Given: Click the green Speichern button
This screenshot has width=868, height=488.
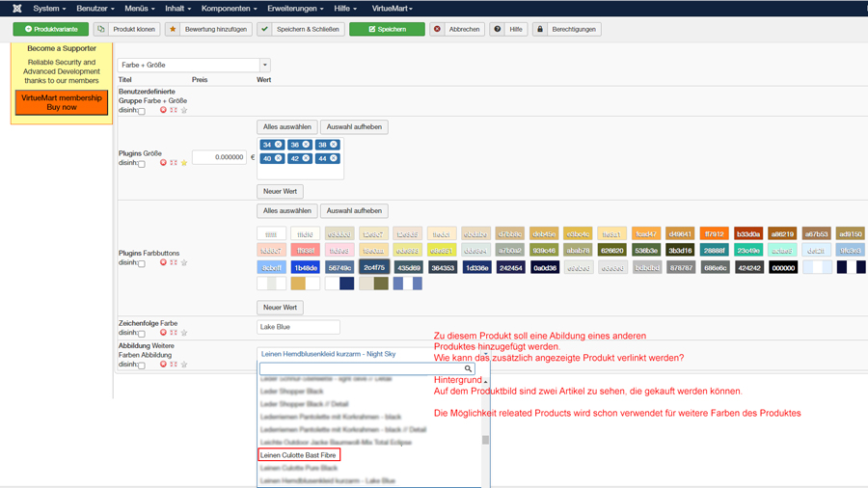Looking at the screenshot, I should [x=387, y=29].
